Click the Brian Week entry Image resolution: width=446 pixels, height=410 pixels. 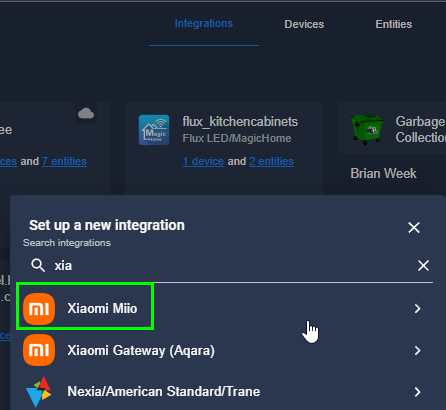point(383,173)
